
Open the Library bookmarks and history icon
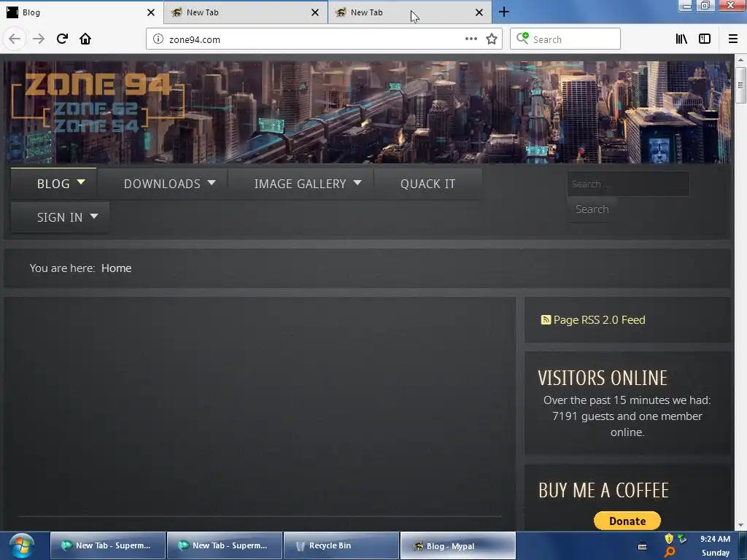[x=681, y=39]
